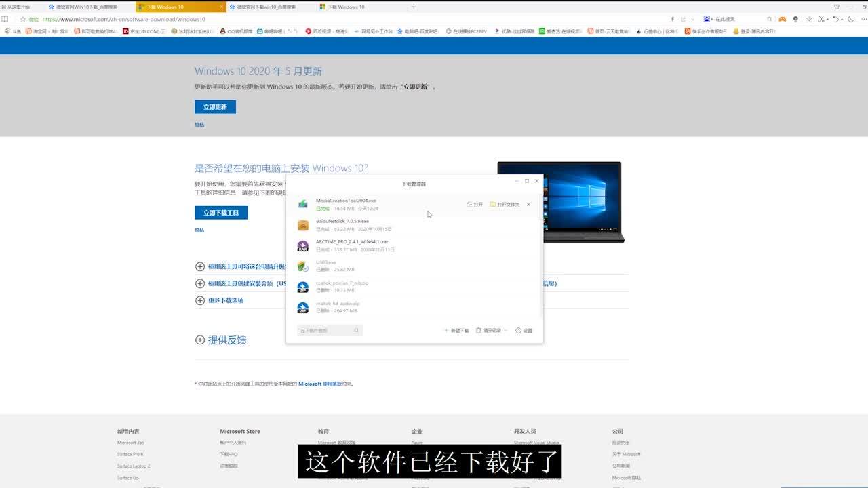This screenshot has height=488, width=868.
Task: Click the realtek_pcielan zip file icon
Action: click(303, 287)
